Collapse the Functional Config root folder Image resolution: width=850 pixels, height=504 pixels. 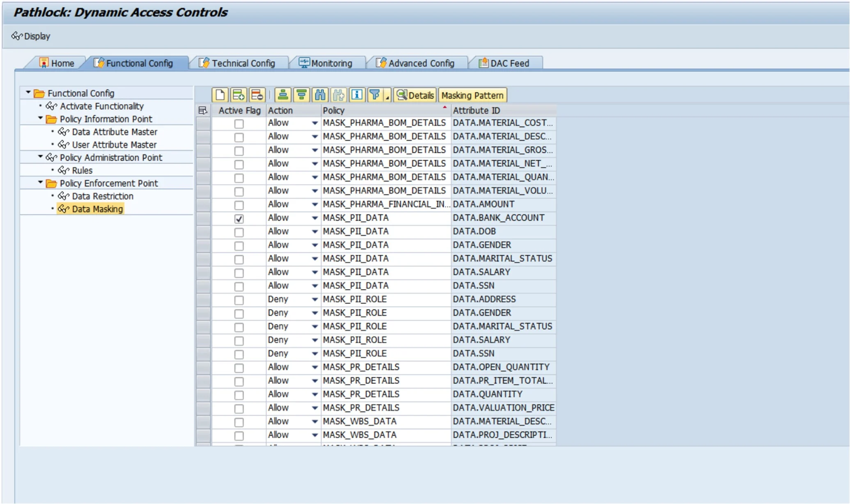[x=28, y=93]
